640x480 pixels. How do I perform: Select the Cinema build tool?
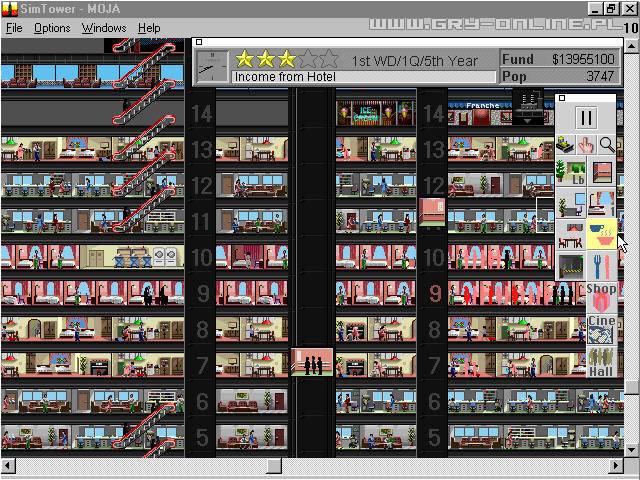click(x=601, y=327)
